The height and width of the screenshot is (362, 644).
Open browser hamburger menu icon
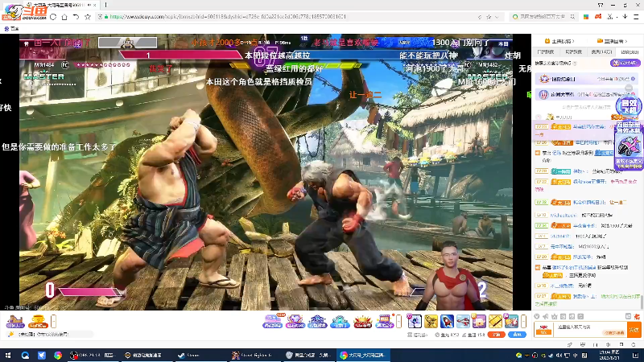pyautogui.click(x=636, y=17)
